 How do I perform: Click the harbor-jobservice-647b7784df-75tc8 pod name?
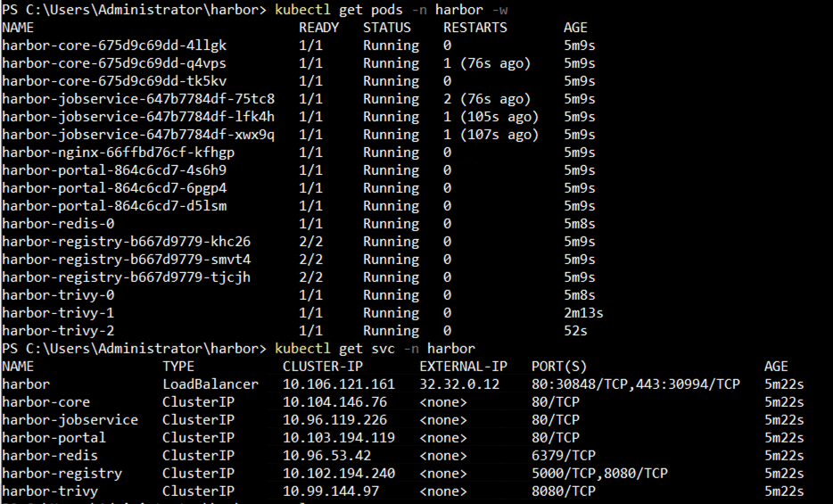point(138,99)
